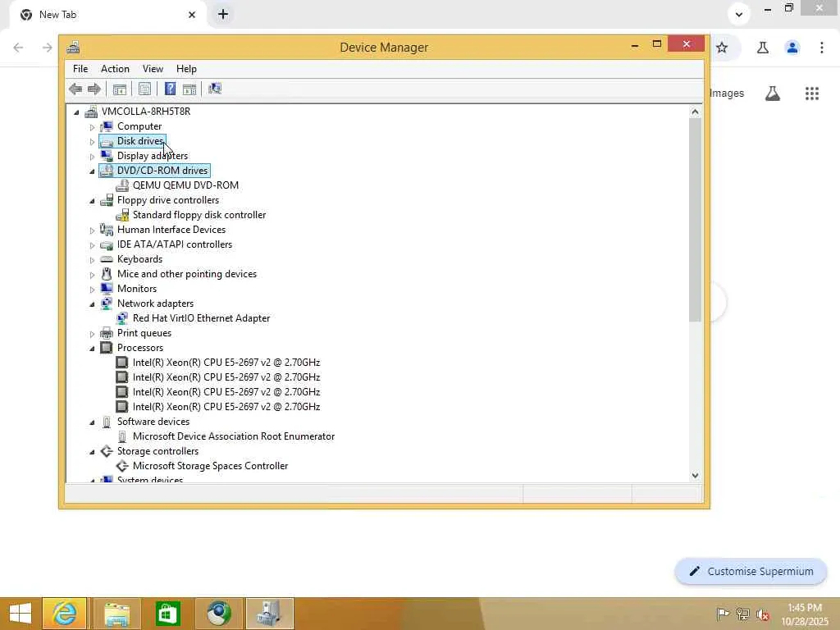Click the Print queues printer icon

pyautogui.click(x=107, y=333)
